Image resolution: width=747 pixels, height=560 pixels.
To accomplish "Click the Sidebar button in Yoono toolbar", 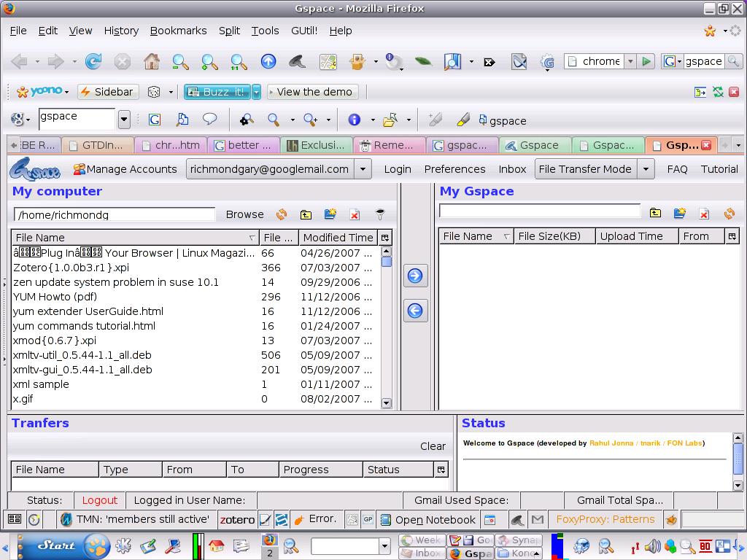I will pyautogui.click(x=108, y=91).
